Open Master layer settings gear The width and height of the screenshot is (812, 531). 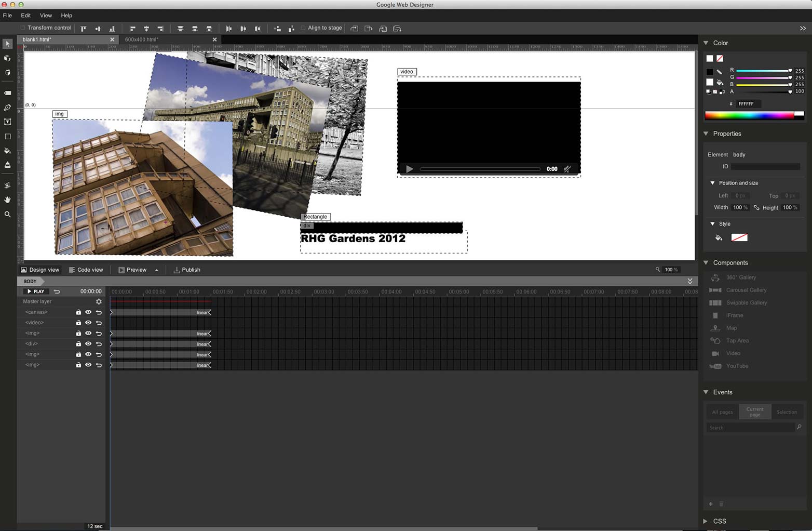(99, 301)
